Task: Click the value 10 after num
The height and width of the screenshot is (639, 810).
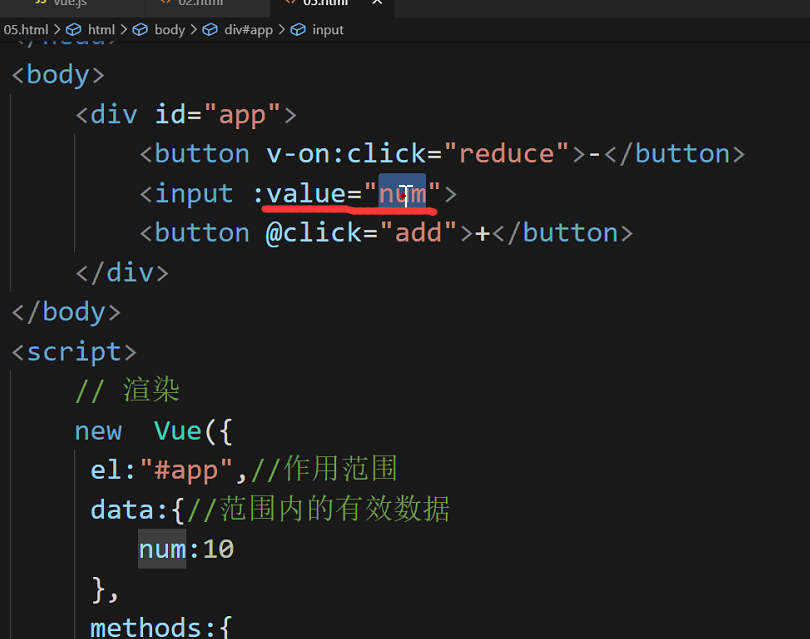Action: (219, 549)
